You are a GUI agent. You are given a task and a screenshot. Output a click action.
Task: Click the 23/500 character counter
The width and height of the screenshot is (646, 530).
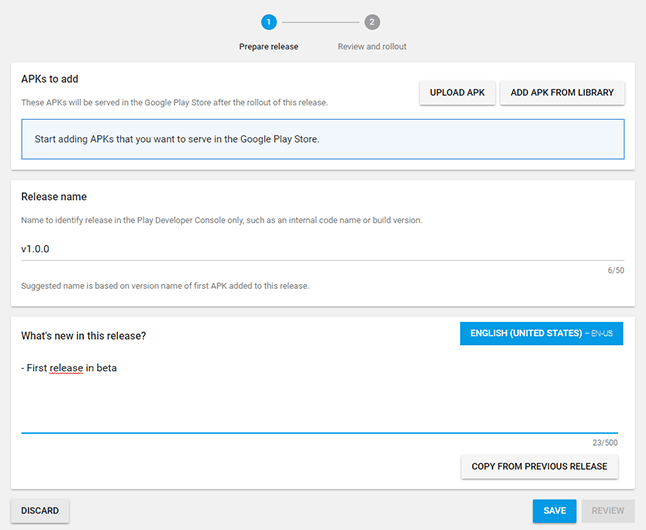(605, 443)
